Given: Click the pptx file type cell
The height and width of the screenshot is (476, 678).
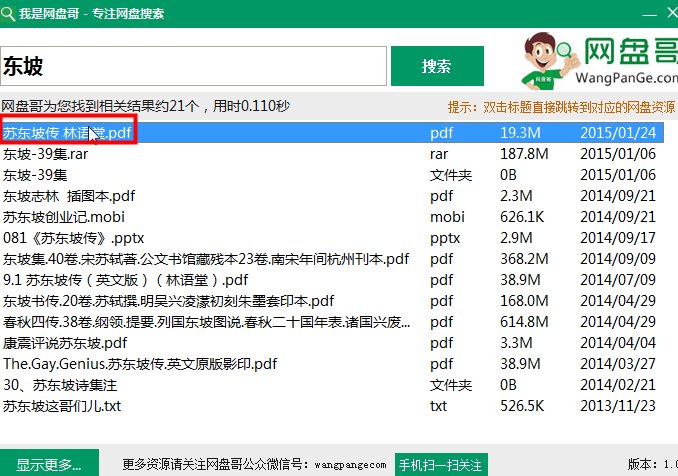Looking at the screenshot, I should 445,238.
